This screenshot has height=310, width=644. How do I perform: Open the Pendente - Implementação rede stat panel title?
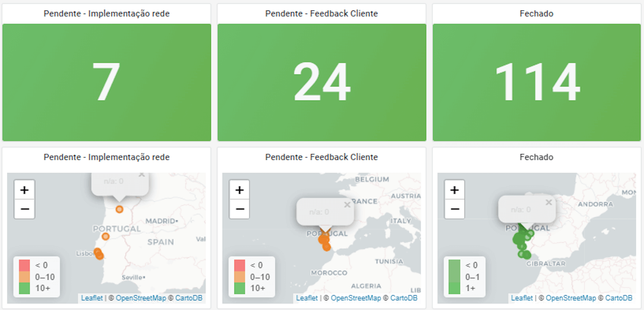107,13
